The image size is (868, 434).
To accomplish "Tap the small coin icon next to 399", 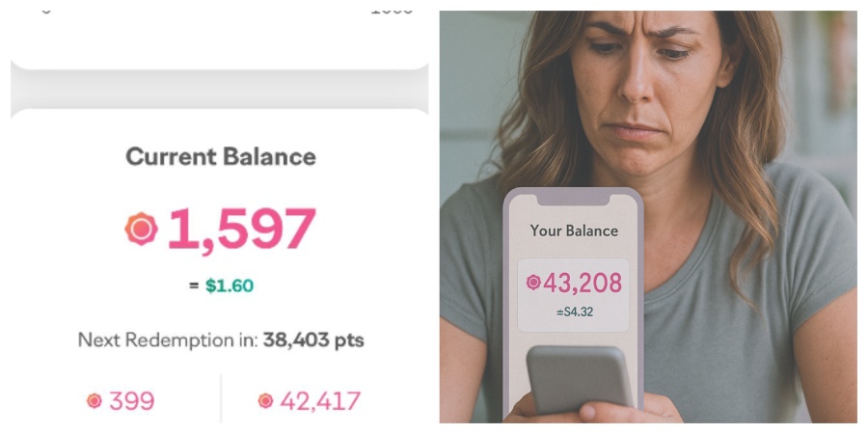I will 94,401.
